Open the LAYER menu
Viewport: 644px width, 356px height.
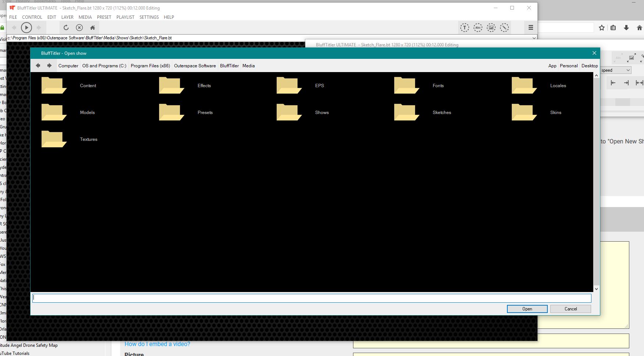[x=67, y=17]
